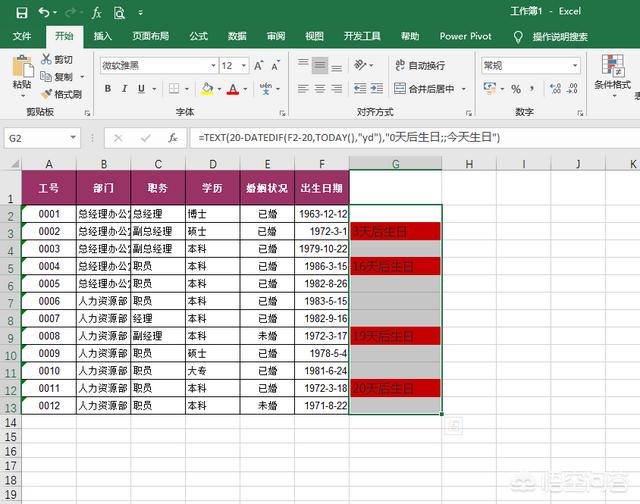Copy selection using 复制

pos(57,77)
